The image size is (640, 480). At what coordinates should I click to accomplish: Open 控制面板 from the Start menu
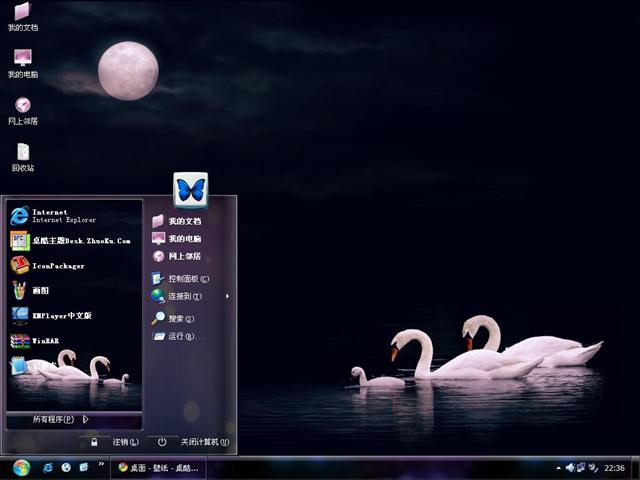point(187,279)
